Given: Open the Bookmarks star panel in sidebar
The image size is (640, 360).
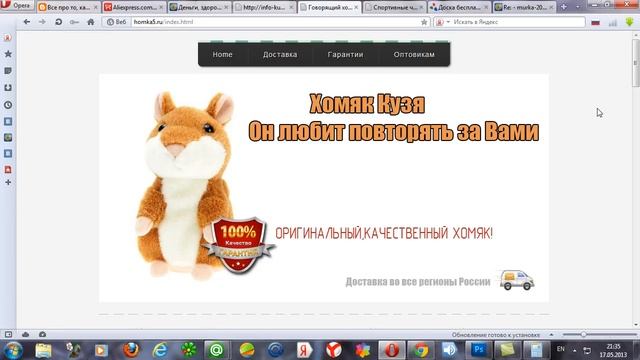Looking at the screenshot, I should tap(8, 54).
